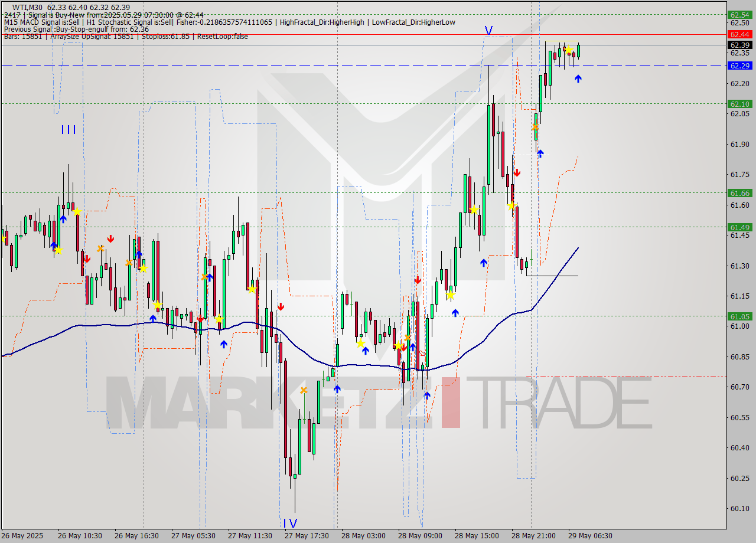Click the orange X marker near 26 May 16:30
The width and height of the screenshot is (756, 543).
point(129,263)
